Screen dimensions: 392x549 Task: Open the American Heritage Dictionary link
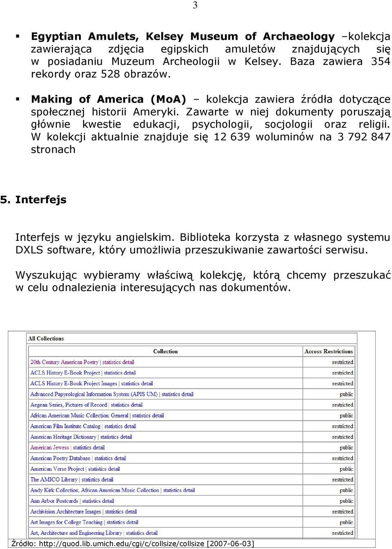pos(63,437)
